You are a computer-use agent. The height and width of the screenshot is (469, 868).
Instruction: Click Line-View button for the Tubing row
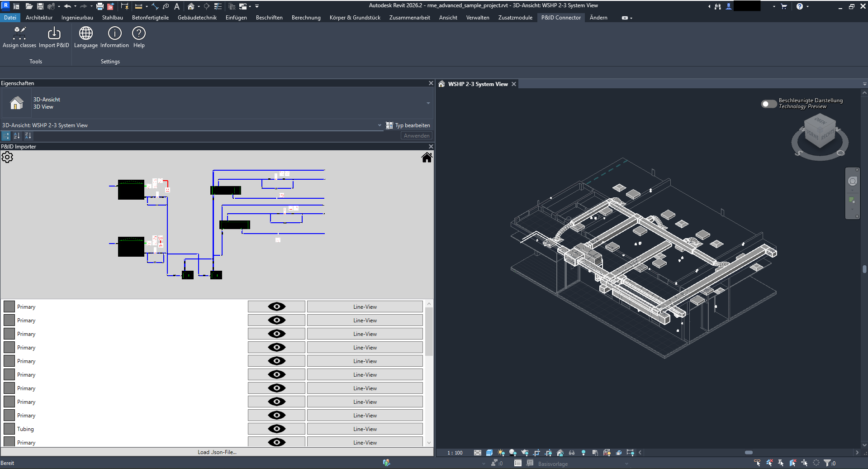pos(365,429)
